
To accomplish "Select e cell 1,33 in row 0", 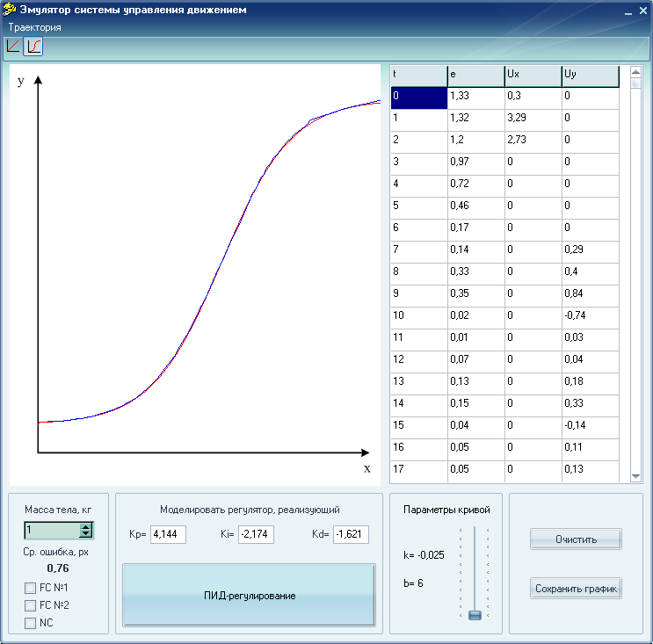I will [x=476, y=98].
